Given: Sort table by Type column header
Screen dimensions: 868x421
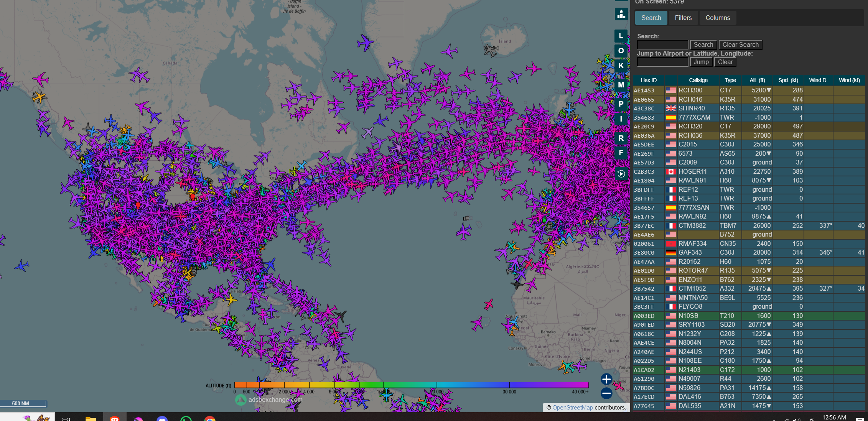Looking at the screenshot, I should pos(730,80).
